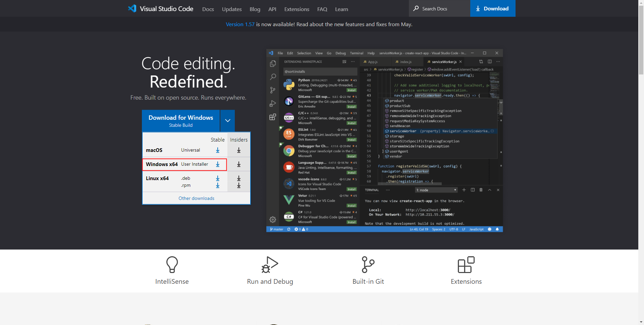Toggle the chevron beside Download for Windows

pyautogui.click(x=227, y=121)
